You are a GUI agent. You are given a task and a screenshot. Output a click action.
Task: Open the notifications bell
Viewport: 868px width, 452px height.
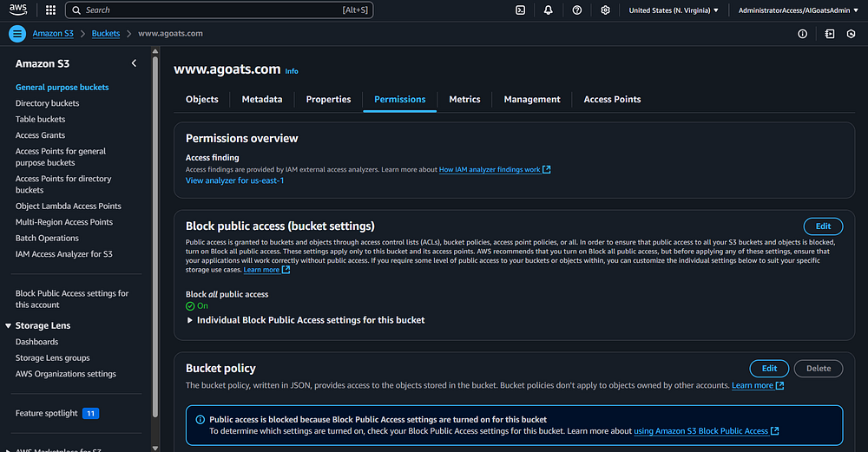(549, 10)
